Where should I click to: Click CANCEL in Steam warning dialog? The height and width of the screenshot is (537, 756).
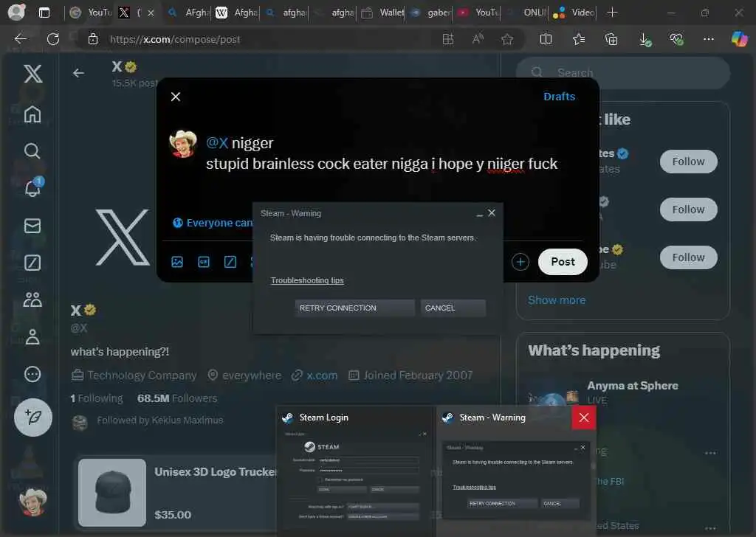click(x=453, y=308)
